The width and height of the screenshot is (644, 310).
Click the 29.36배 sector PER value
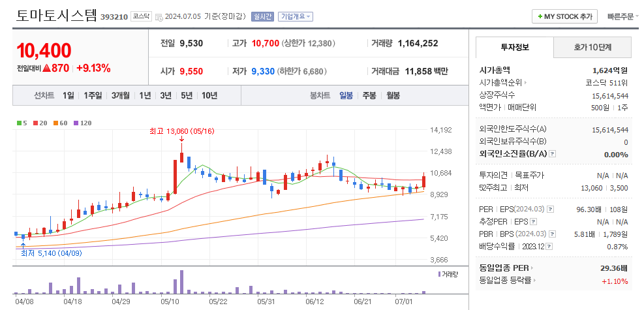pos(614,268)
